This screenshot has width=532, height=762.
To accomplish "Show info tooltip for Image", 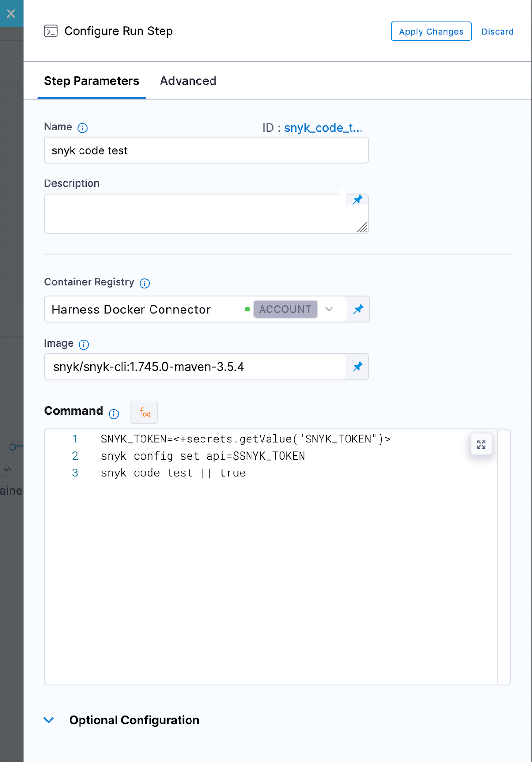I will (84, 344).
